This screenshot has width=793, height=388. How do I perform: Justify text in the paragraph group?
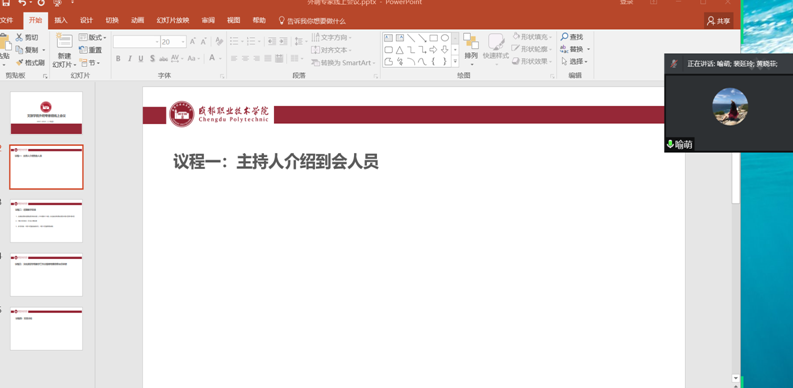(x=268, y=59)
